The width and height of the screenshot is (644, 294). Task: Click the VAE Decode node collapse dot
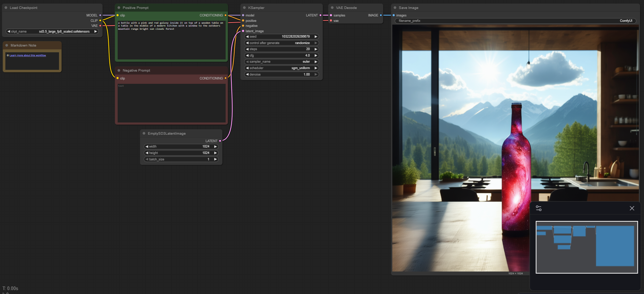(332, 8)
